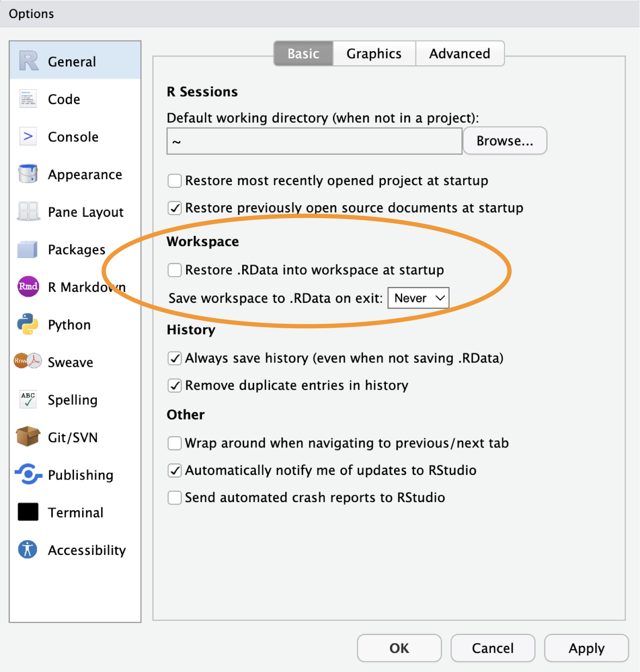This screenshot has width=640, height=672.
Task: Open the Code settings icon
Action: (x=28, y=99)
